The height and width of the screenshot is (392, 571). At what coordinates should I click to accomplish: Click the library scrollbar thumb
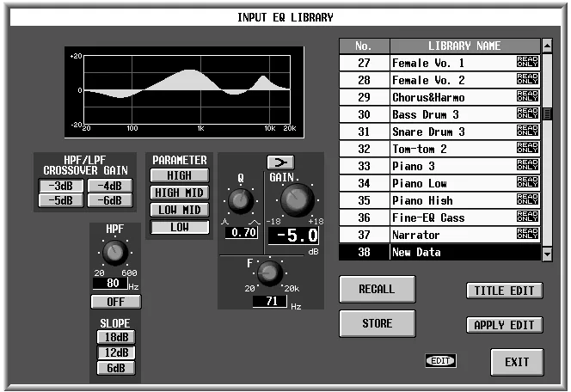[x=547, y=113]
